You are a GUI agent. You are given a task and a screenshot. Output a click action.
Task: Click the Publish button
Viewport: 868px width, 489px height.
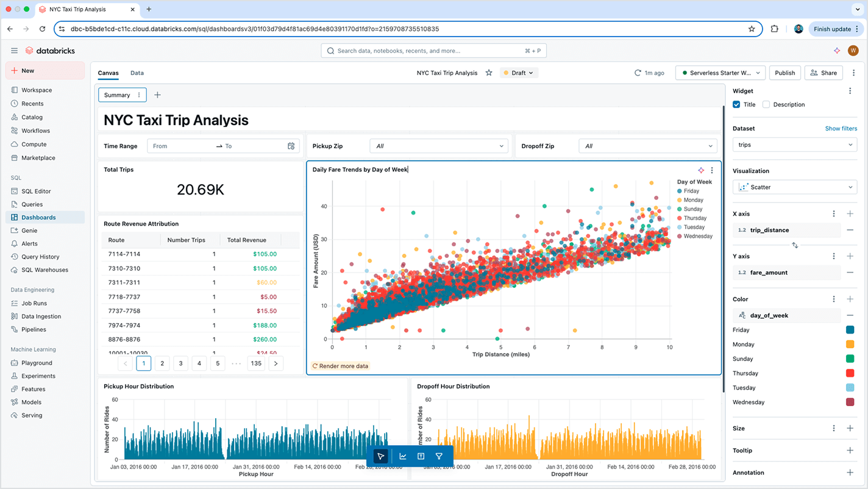click(x=784, y=73)
